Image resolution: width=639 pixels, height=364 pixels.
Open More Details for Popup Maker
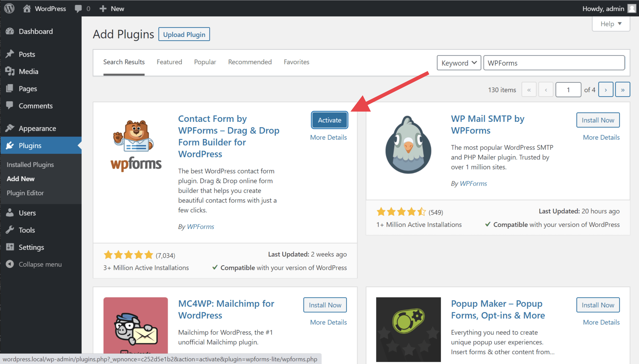[601, 322]
